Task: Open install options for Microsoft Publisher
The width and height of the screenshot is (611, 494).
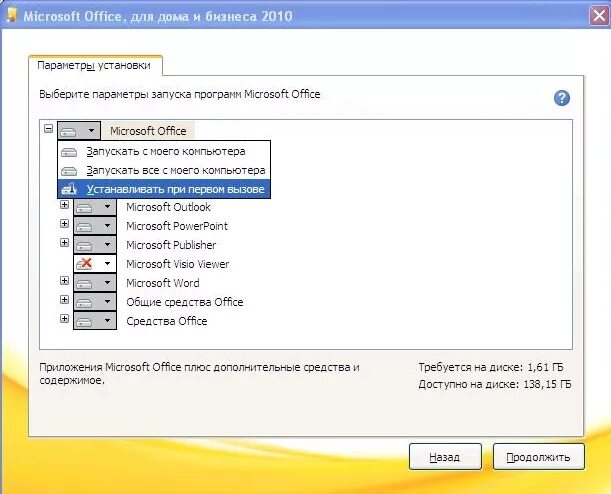Action: click(x=95, y=245)
